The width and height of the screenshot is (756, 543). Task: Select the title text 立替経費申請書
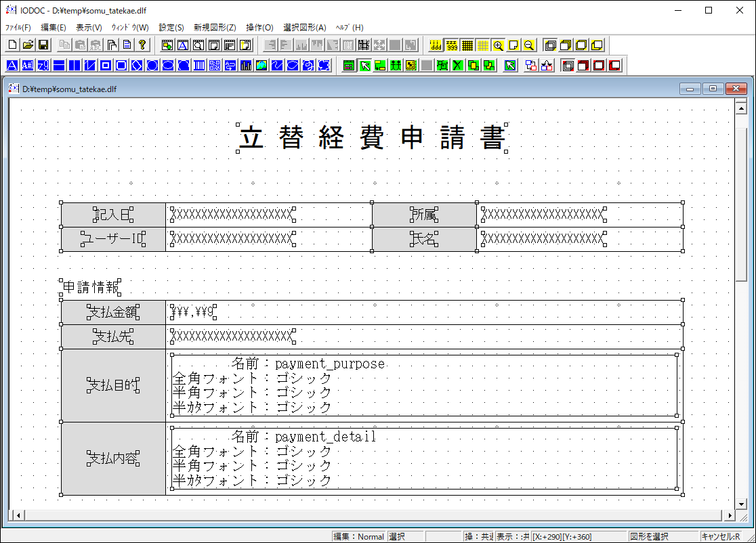[x=372, y=138]
